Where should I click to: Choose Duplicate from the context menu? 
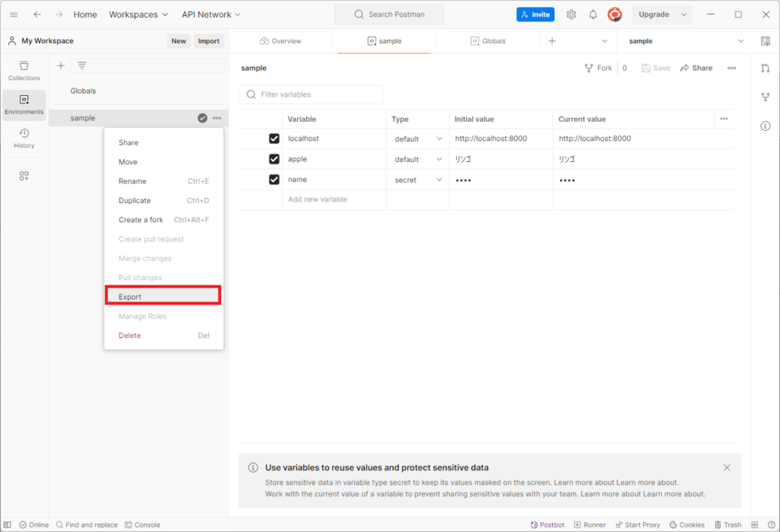click(x=163, y=200)
